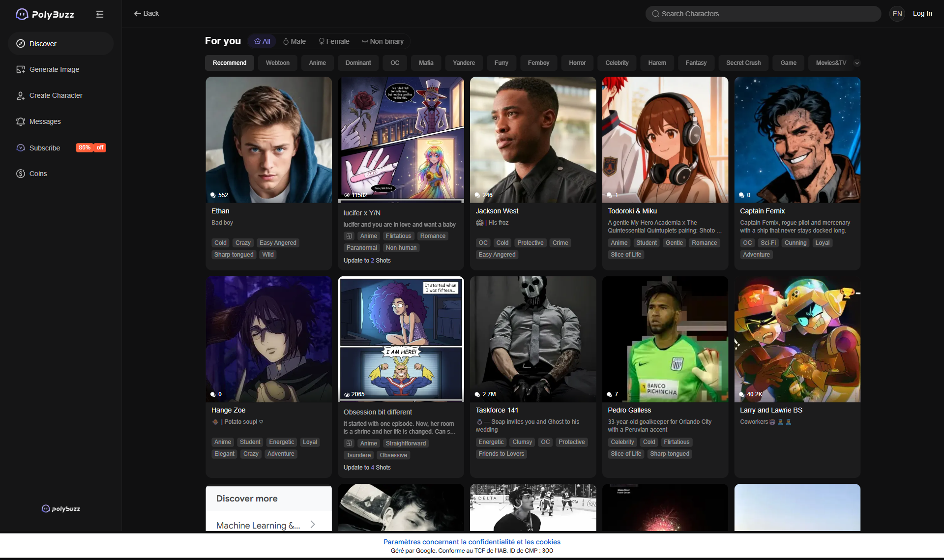Select the Horror category tab
The width and height of the screenshot is (944, 560).
click(x=578, y=63)
